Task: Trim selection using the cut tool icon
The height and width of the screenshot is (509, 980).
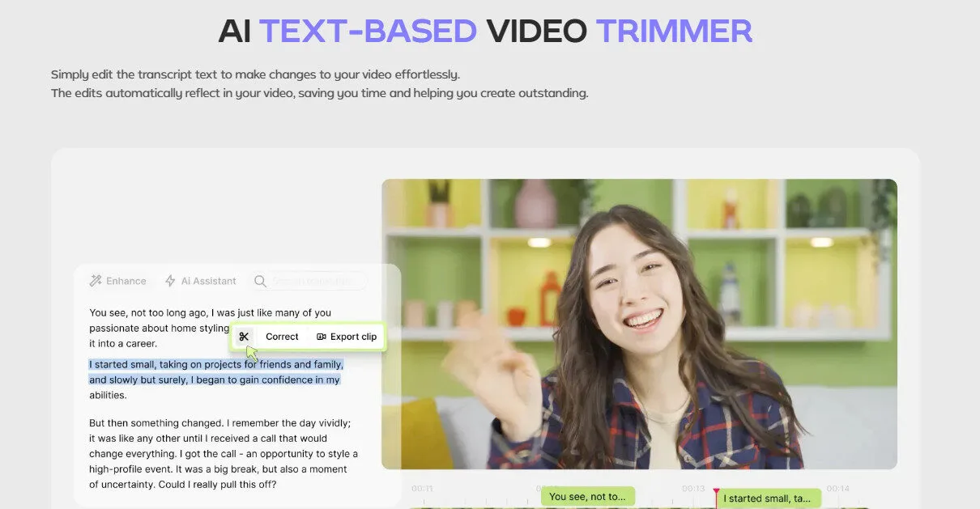Action: [x=245, y=336]
